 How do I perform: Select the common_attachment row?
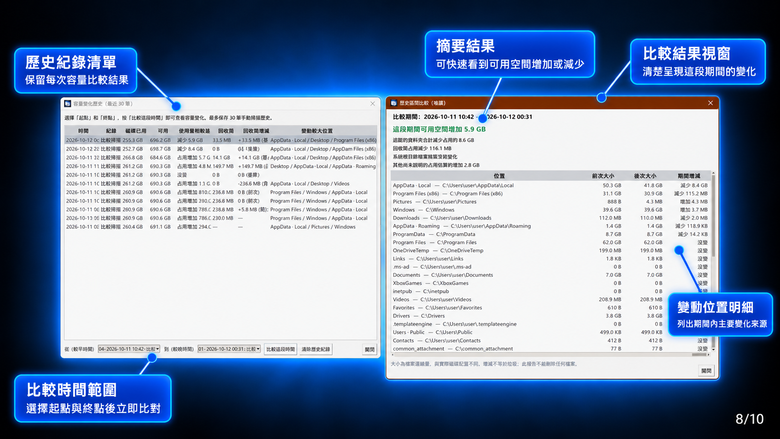pos(551,349)
